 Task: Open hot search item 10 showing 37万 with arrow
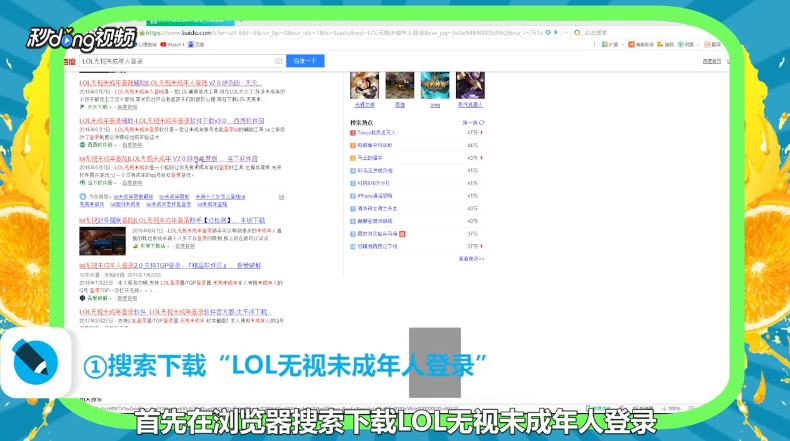coord(377,246)
